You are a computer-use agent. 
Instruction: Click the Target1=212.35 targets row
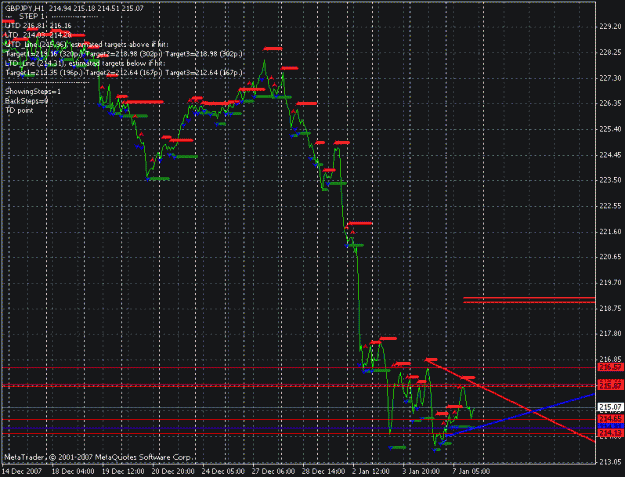click(124, 73)
